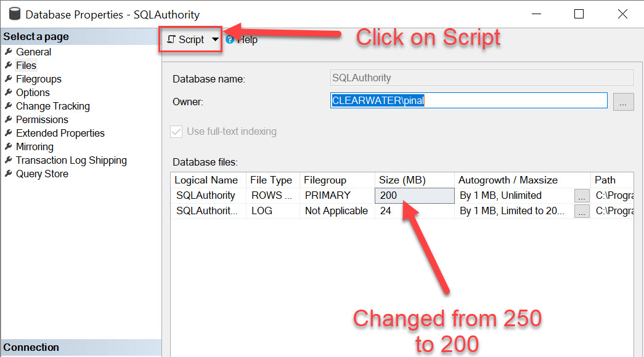Click the Owner input field
This screenshot has width=644, height=357.
click(468, 100)
